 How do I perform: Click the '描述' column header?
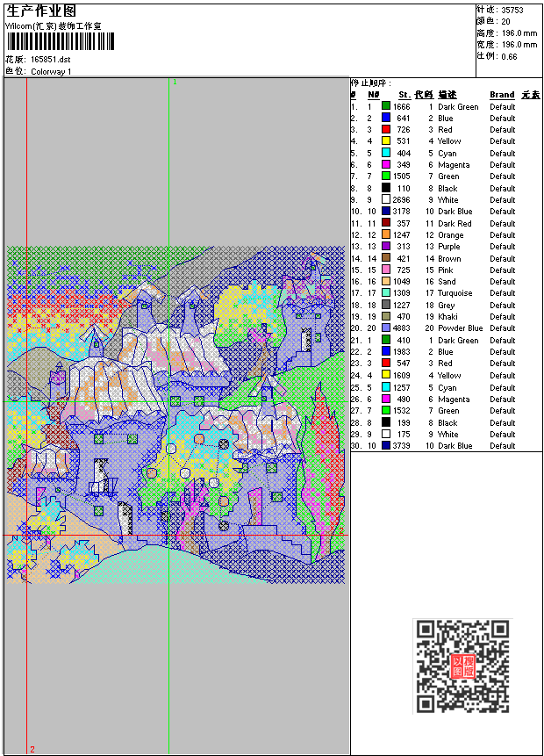point(447,95)
